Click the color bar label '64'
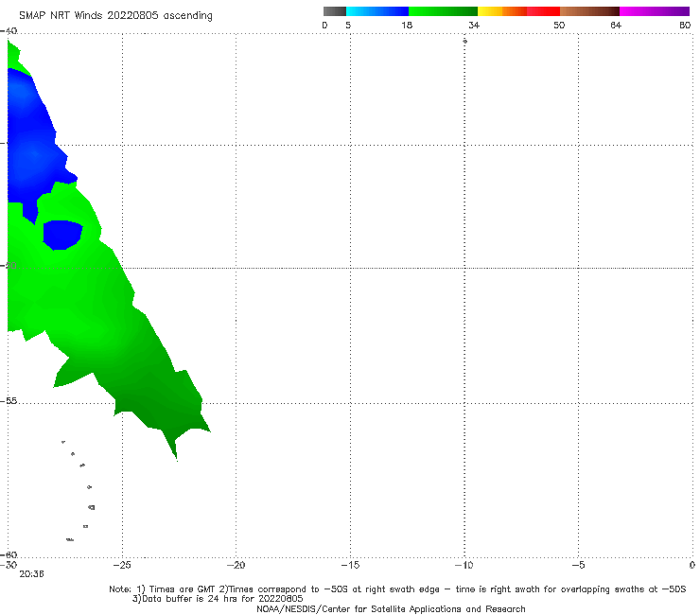700x615 pixels. click(616, 25)
